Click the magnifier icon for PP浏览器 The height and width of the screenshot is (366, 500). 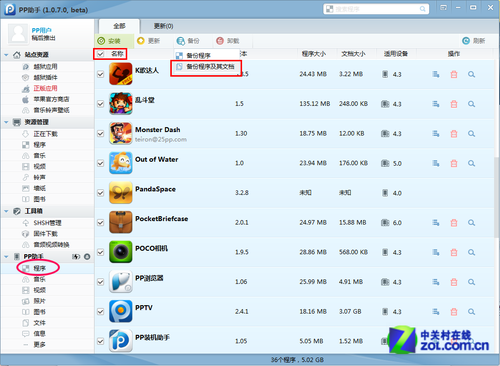point(471,282)
